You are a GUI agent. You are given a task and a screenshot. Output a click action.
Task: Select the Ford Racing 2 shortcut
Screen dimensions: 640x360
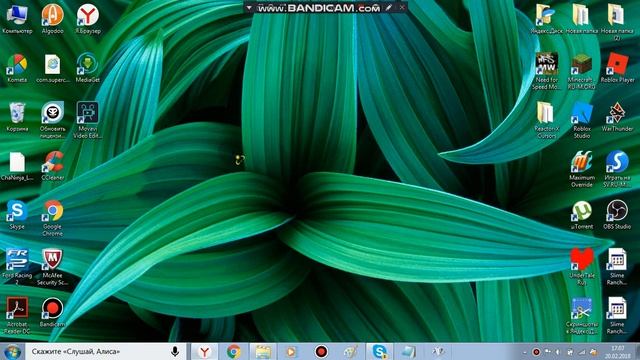point(17,267)
